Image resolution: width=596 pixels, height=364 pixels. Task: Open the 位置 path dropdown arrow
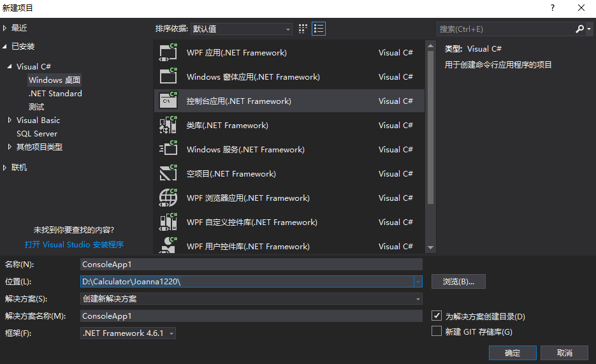(x=418, y=282)
